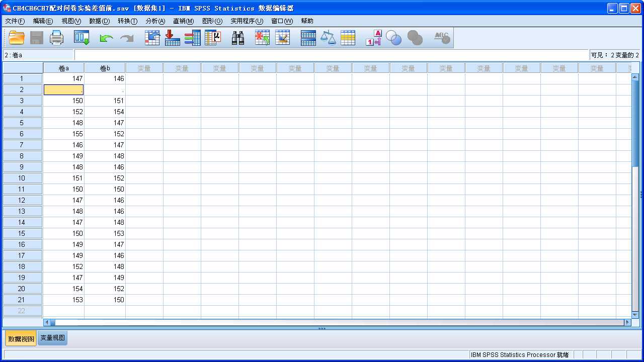Click 卷b cell 153 in row 15

105,233
